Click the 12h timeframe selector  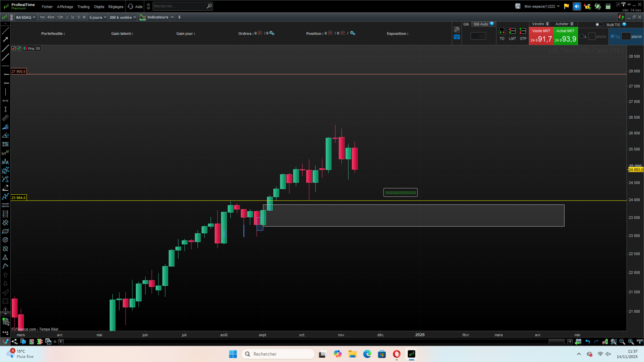point(59,17)
